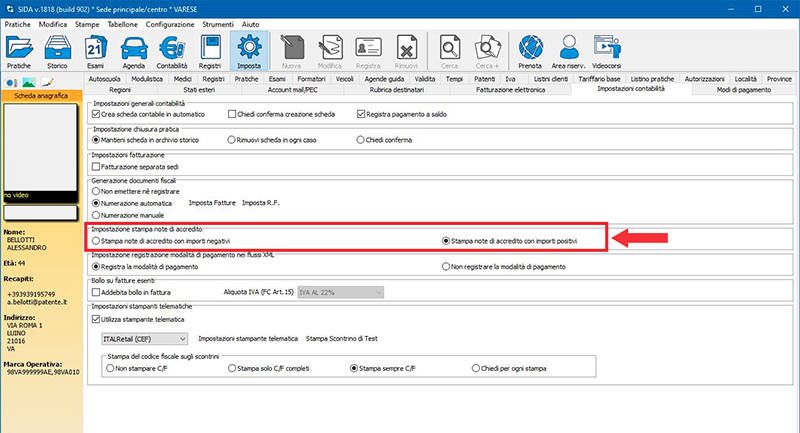Check Addebita bollo in fattura
Viewport: 800px width, 433px height.
pyautogui.click(x=97, y=293)
